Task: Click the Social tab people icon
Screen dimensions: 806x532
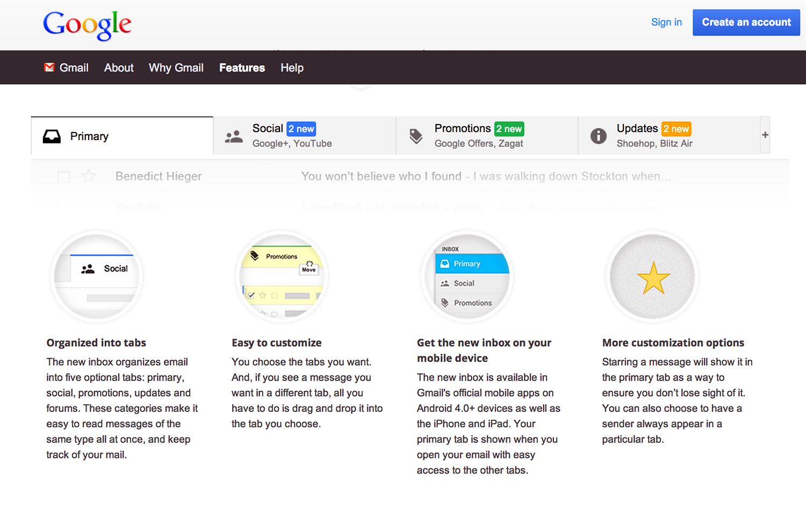Action: [x=234, y=136]
